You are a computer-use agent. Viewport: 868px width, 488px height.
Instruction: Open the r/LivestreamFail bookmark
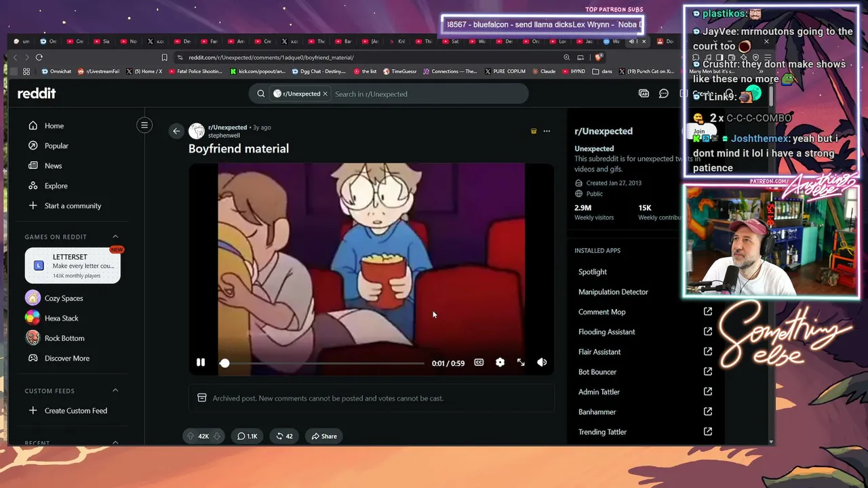(99, 71)
